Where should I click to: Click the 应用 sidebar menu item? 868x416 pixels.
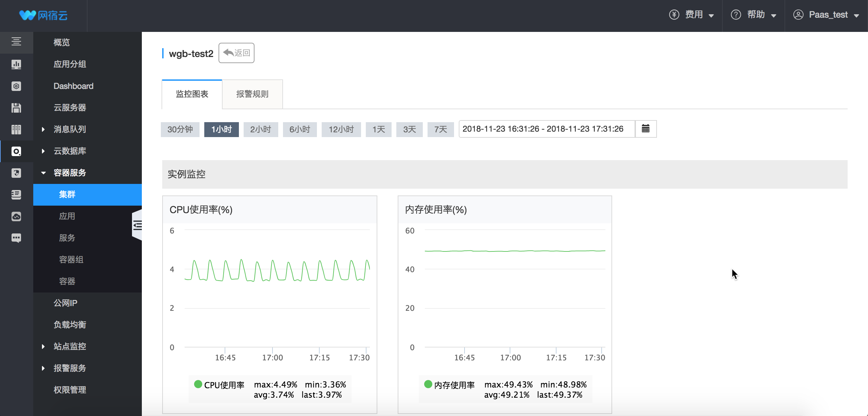click(66, 216)
